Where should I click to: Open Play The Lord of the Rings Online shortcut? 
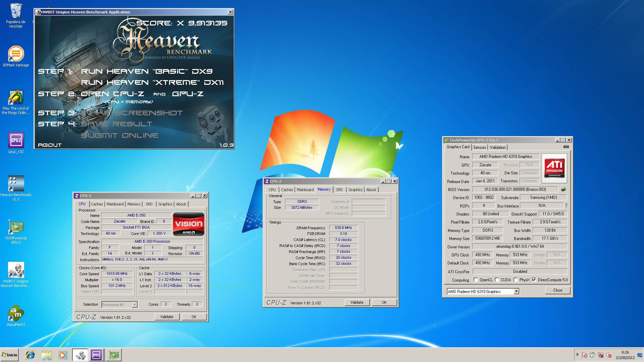tap(16, 102)
